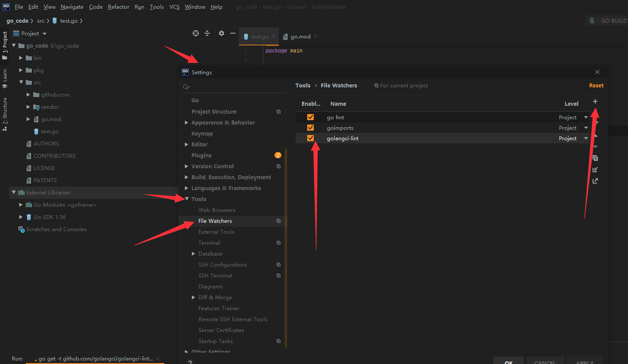The width and height of the screenshot is (628, 364).
Task: Click go_code breadcrumb in navigation bar
Action: [17, 21]
